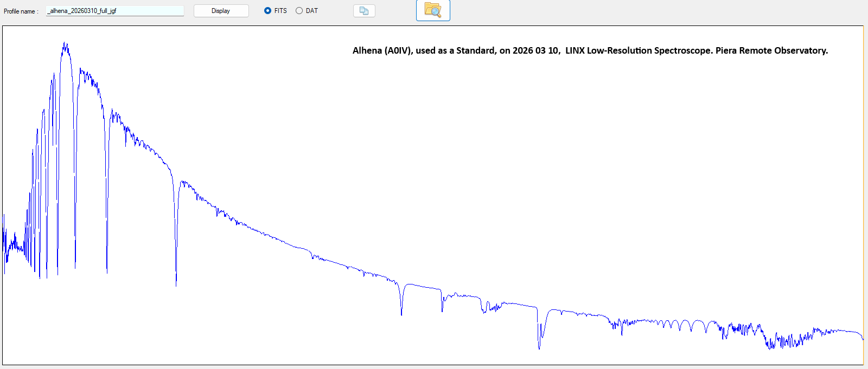The height and width of the screenshot is (369, 868).
Task: Select the FITS file format radio button
Action: click(x=267, y=11)
